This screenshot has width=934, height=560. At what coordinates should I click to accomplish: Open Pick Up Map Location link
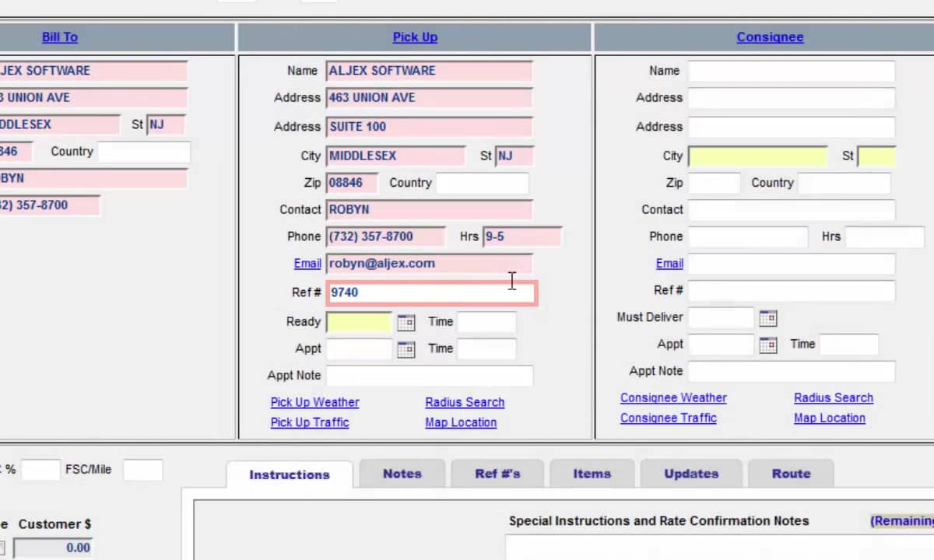click(x=461, y=422)
